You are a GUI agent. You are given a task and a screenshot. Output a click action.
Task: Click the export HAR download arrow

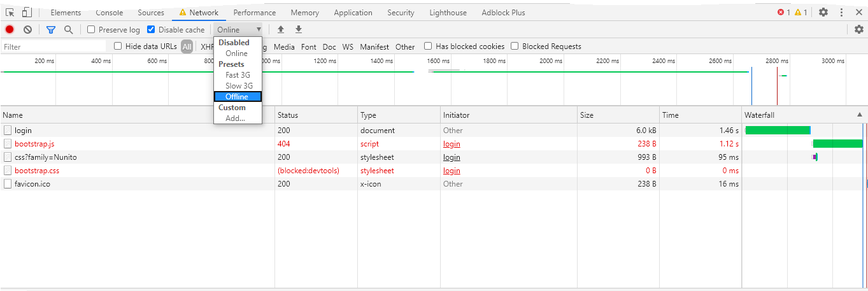tap(299, 29)
